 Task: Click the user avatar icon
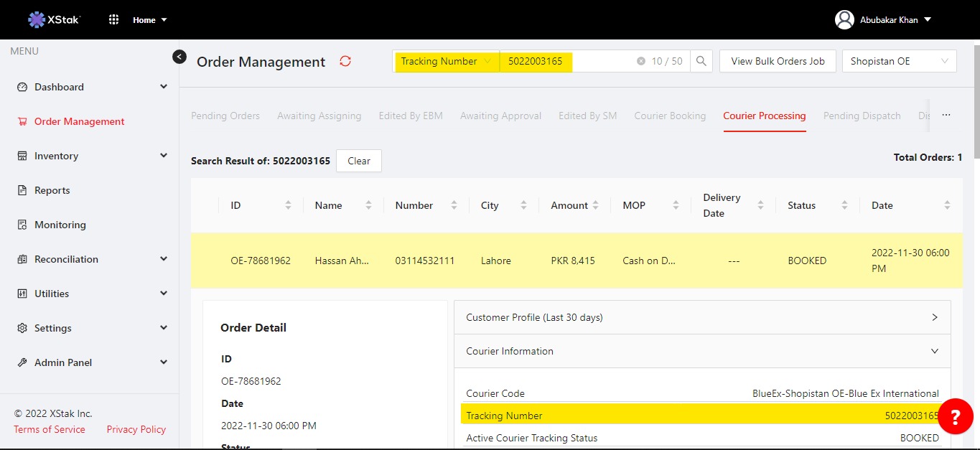(x=844, y=20)
